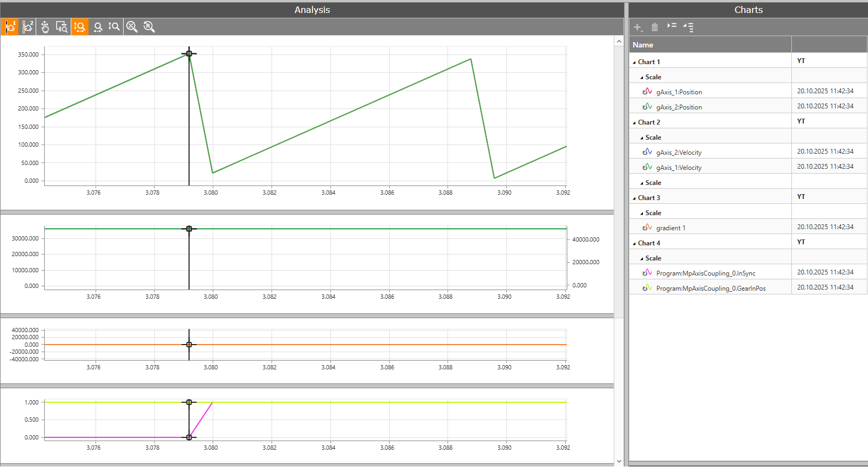Click the YT type cell of Chart 4
The image size is (868, 467).
click(x=829, y=242)
